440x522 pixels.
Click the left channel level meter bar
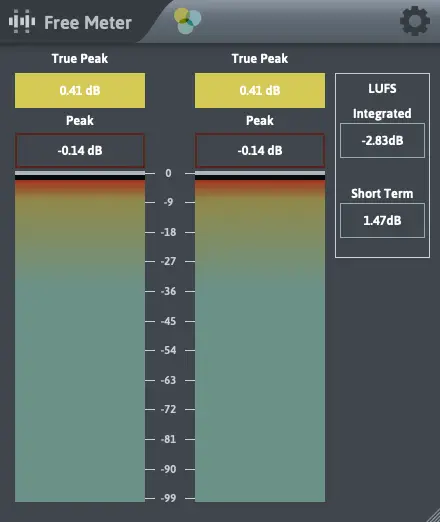pos(80,341)
